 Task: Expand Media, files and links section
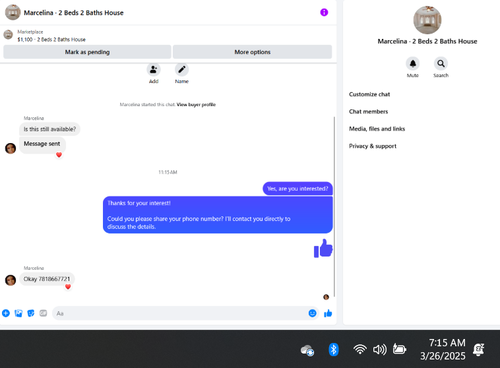click(x=377, y=129)
